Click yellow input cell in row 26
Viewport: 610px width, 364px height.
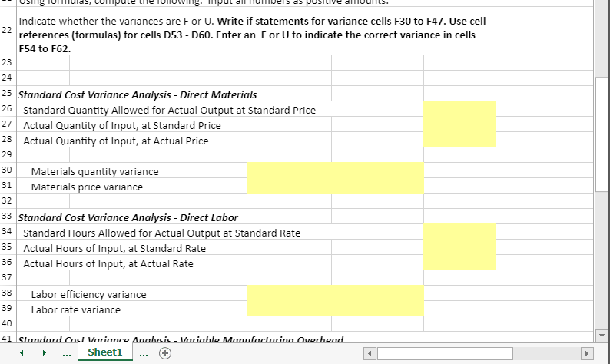[460, 109]
